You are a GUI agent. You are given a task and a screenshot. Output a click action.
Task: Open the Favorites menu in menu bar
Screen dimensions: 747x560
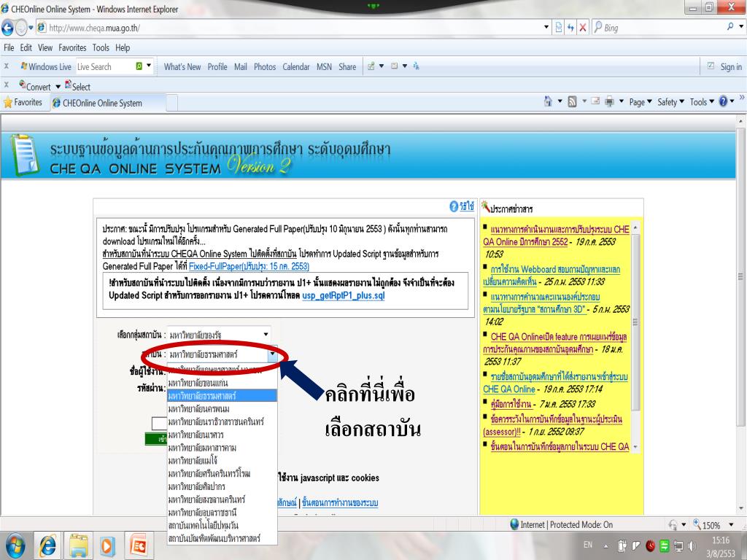pos(72,47)
